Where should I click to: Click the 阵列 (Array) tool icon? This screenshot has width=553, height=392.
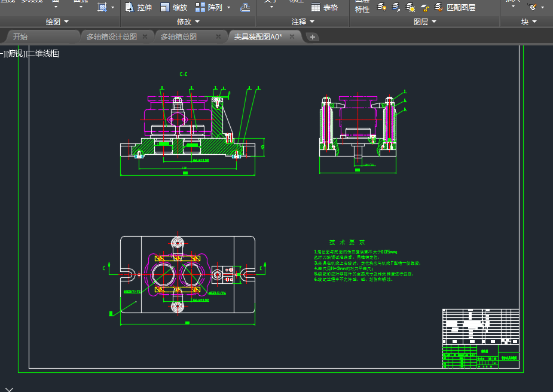[201, 7]
